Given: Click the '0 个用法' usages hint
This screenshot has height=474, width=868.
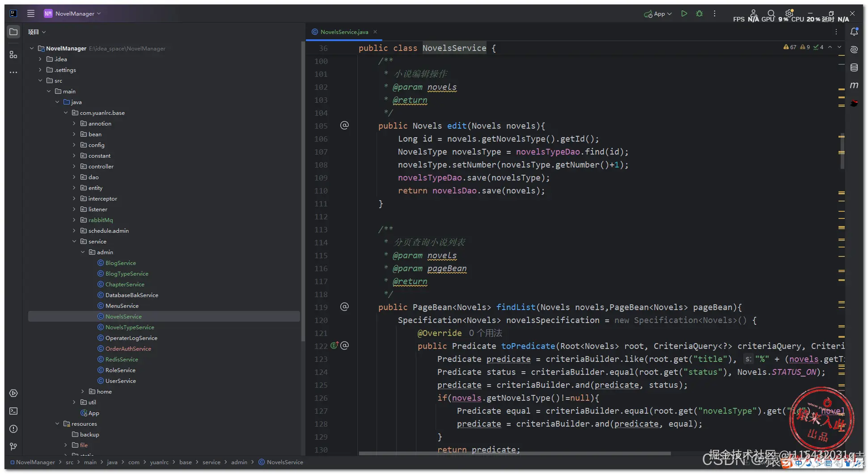Looking at the screenshot, I should pyautogui.click(x=485, y=333).
